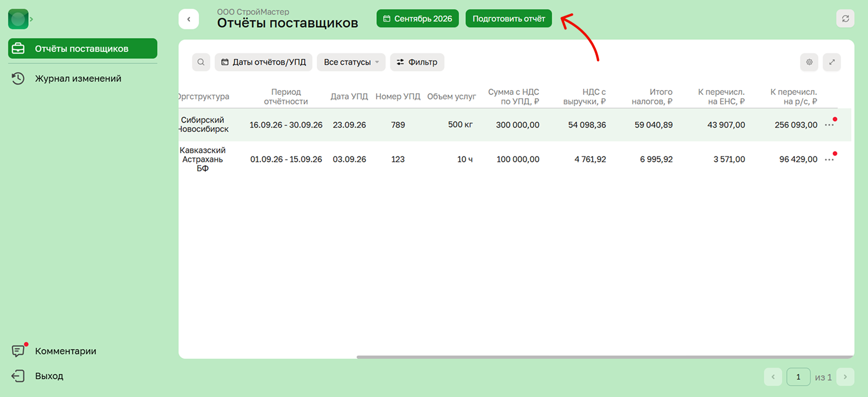This screenshot has width=868, height=397.
Task: Select period 01.09.26 - 15.09.26 cell
Action: 286,159
